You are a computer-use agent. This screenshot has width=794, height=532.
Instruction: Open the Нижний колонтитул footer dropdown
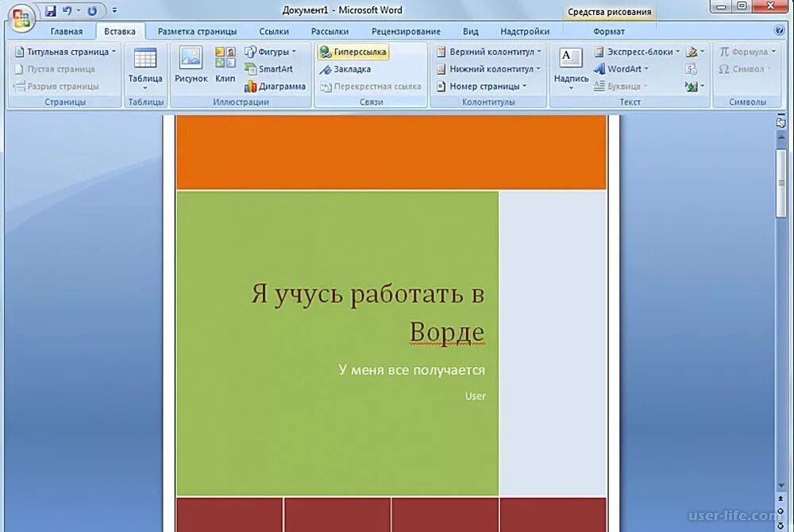coord(488,69)
